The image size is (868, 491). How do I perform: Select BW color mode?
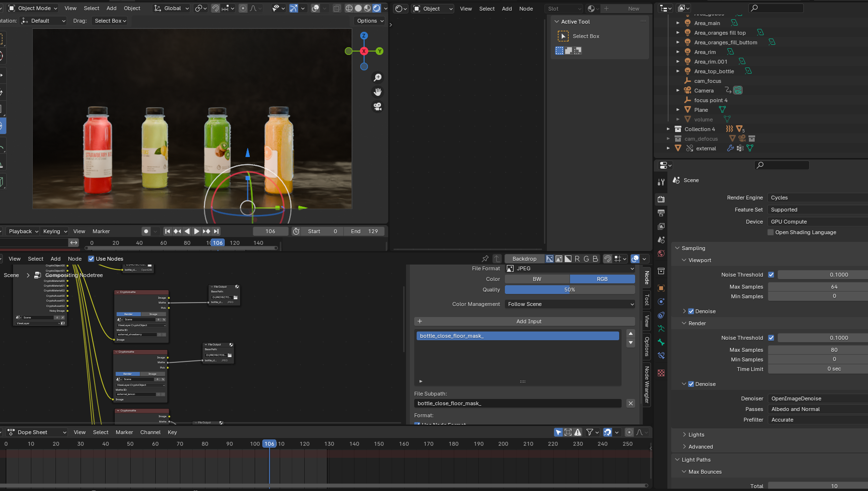click(537, 279)
